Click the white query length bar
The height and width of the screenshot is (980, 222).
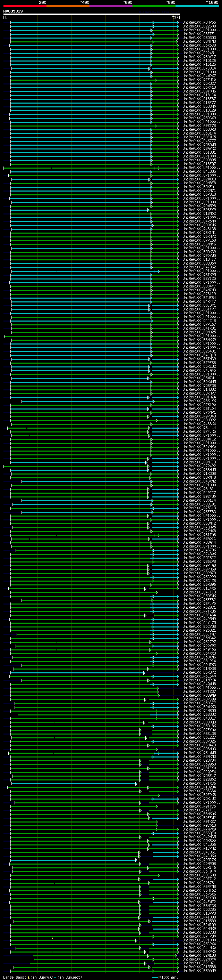(91, 15)
